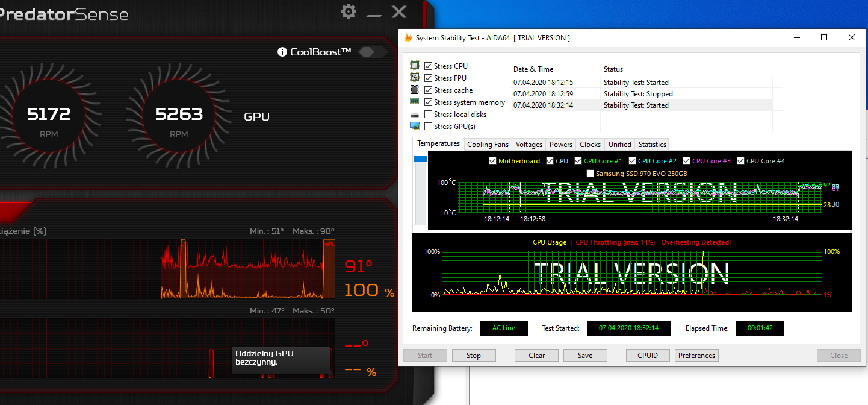Image resolution: width=868 pixels, height=405 pixels.
Task: Click the Test Started time field
Action: tap(628, 328)
